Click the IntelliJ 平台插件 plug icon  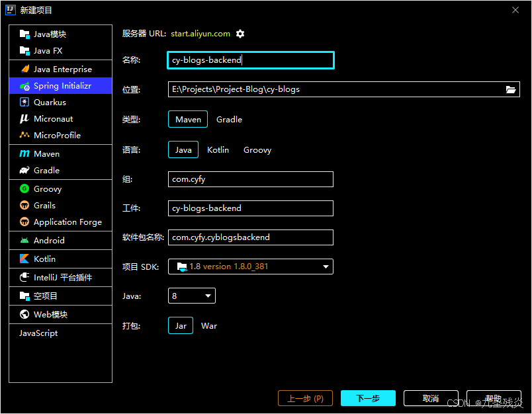[x=24, y=277]
